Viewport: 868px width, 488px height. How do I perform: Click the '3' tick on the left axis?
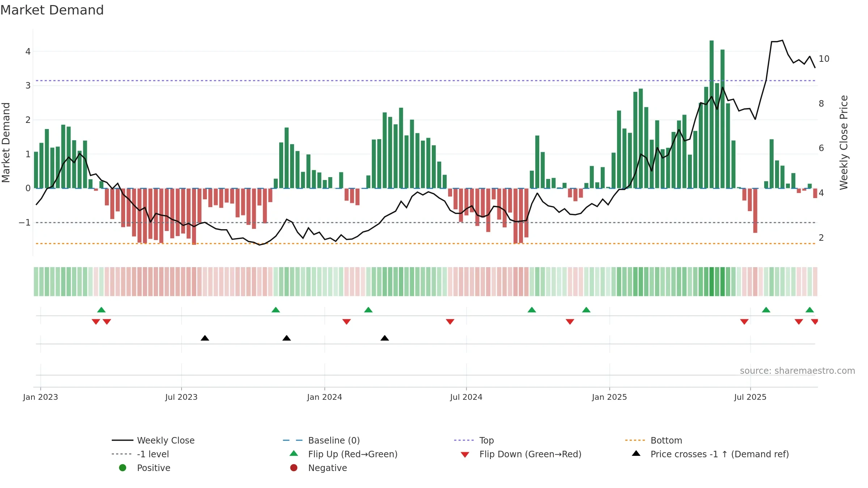28,86
